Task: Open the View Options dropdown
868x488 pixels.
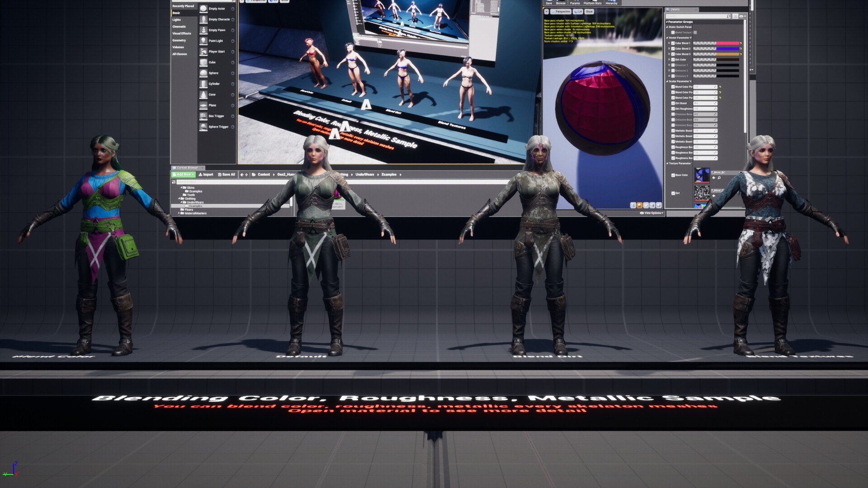Action: [651, 213]
